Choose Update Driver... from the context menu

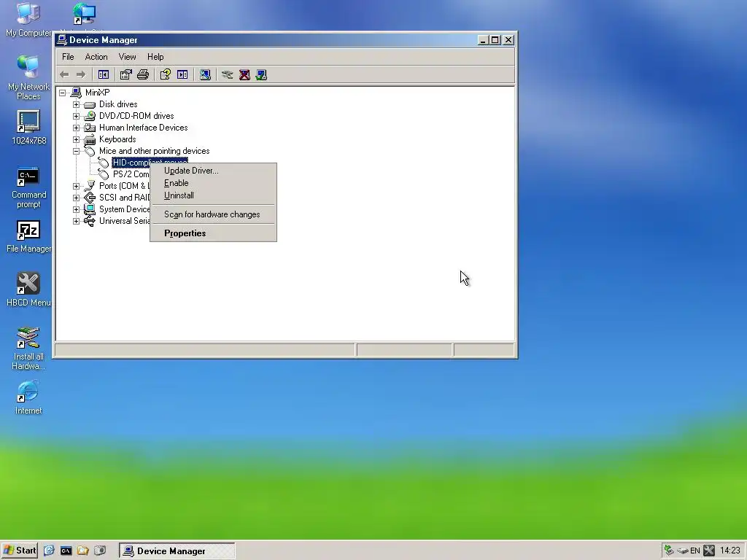pos(213,171)
